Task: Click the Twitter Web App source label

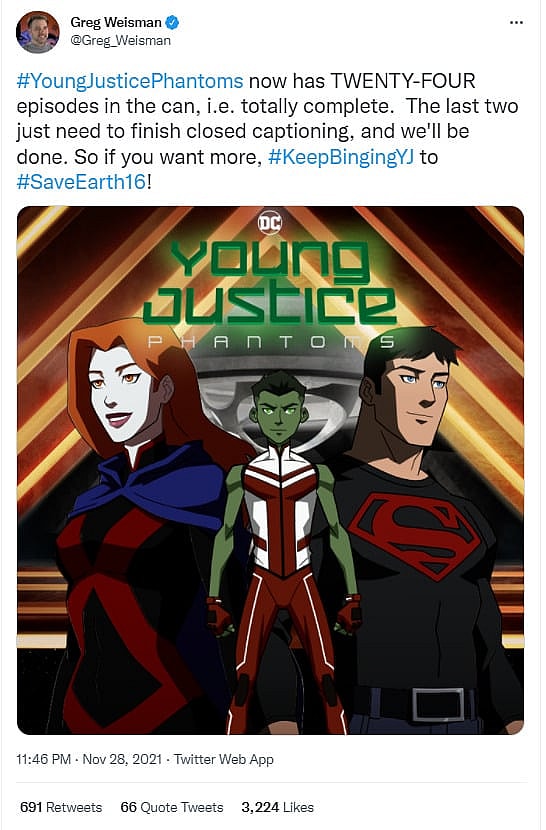Action: 223,759
